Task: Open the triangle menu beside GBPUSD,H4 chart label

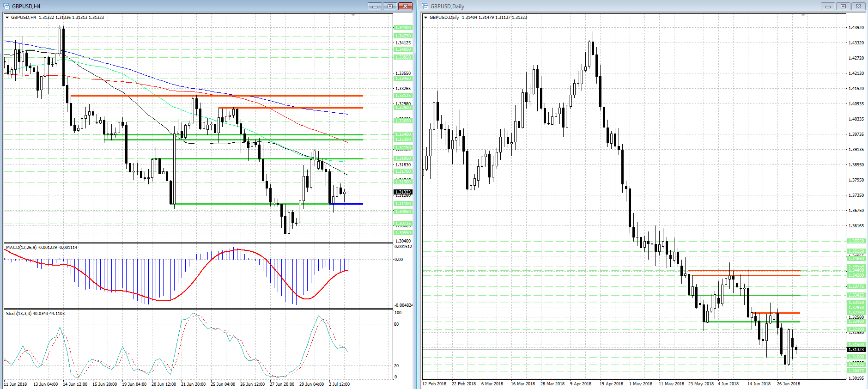Action: [x=7, y=18]
